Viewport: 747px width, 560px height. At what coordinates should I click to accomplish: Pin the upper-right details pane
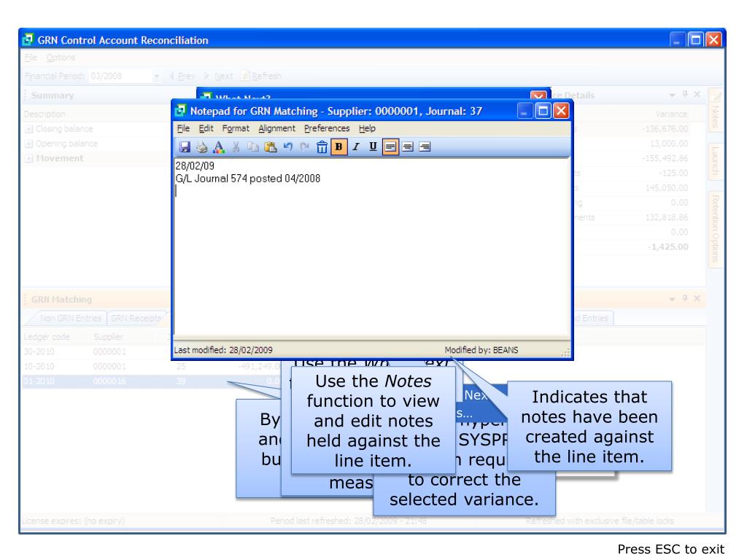coord(685,95)
